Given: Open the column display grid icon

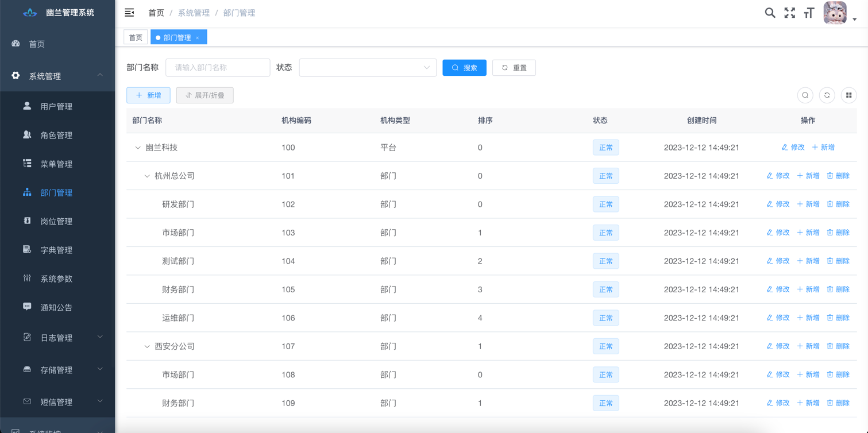Looking at the screenshot, I should point(848,95).
